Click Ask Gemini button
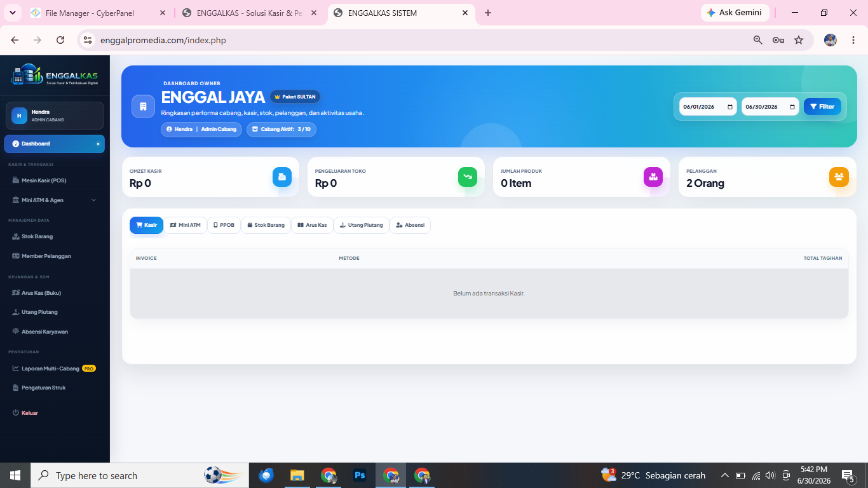The height and width of the screenshot is (488, 868). coord(735,13)
